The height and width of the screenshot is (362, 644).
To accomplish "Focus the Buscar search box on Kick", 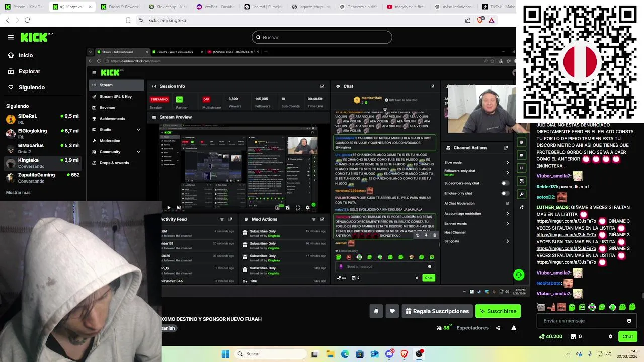I will tap(322, 37).
